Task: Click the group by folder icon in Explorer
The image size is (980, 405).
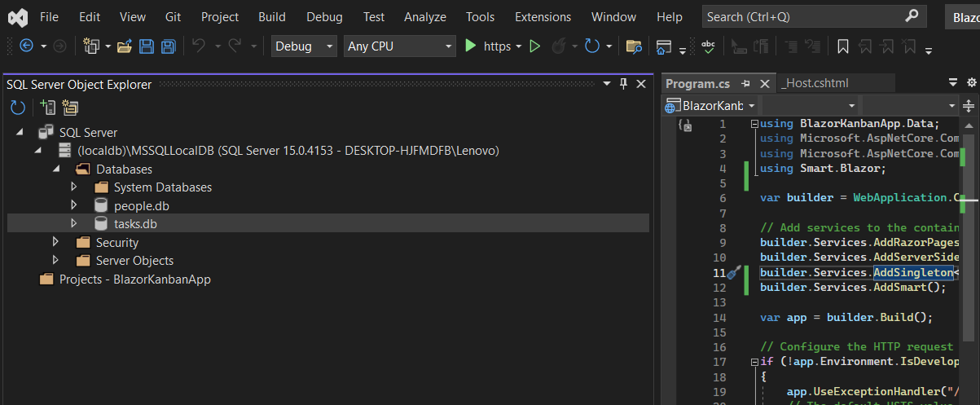Action: (x=70, y=108)
